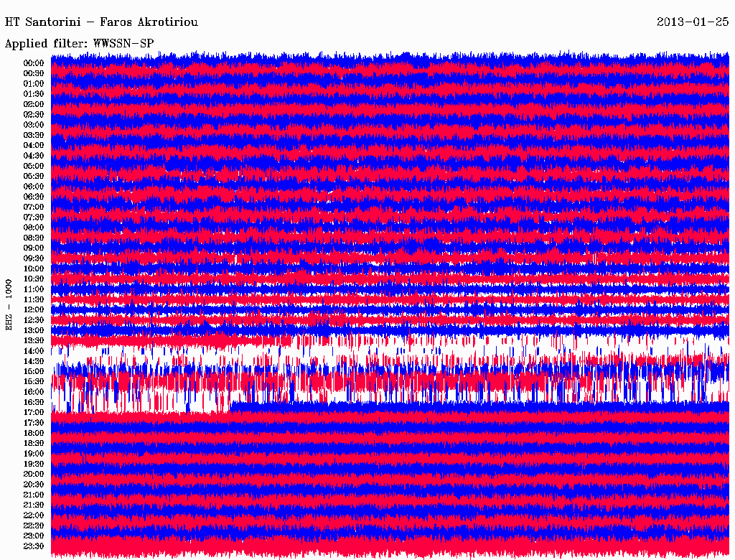Select the 03:30 time label
The width and height of the screenshot is (735, 560).
click(x=34, y=135)
